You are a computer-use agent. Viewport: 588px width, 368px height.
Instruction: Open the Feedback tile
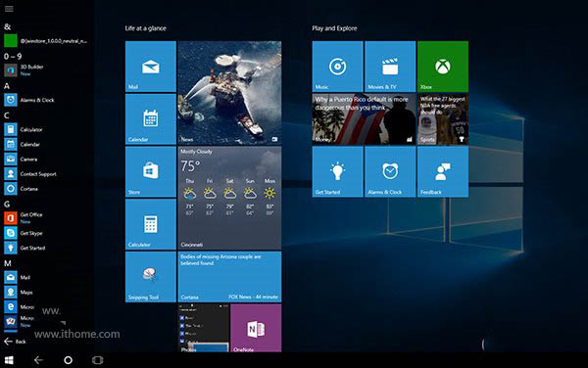443,171
